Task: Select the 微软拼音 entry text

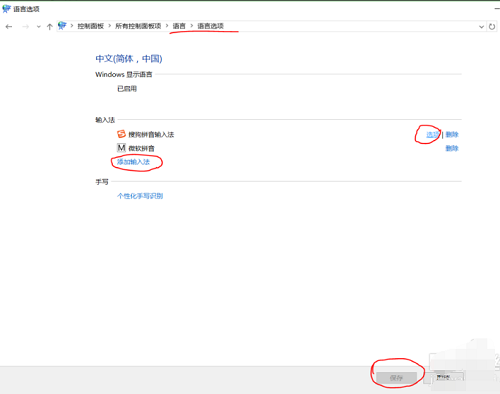Action: 141,148
